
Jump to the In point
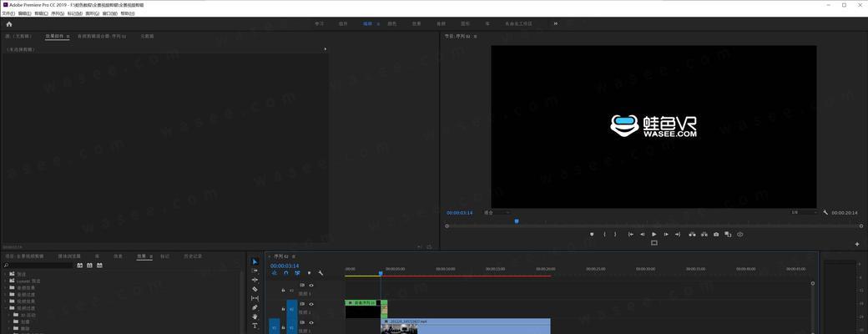[630, 235]
